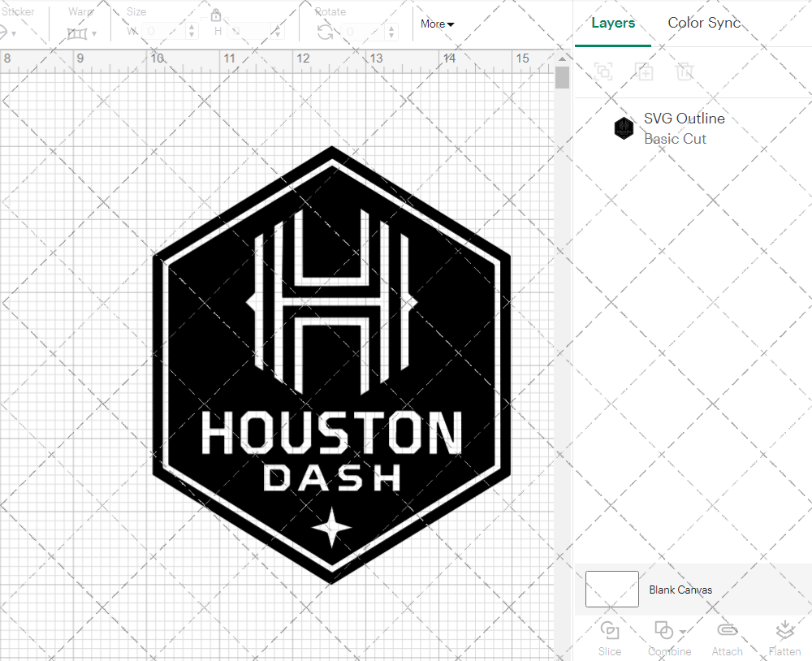Click the size lock aspect ratio toggle

tap(216, 15)
